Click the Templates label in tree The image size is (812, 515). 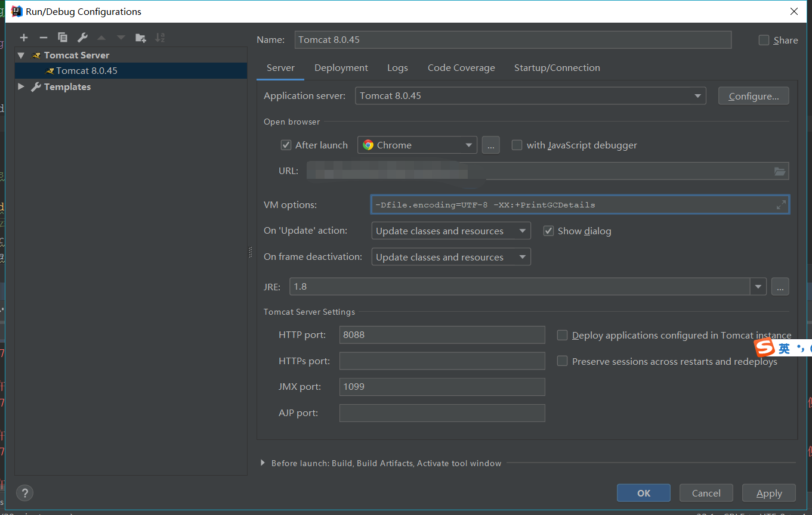click(x=67, y=86)
